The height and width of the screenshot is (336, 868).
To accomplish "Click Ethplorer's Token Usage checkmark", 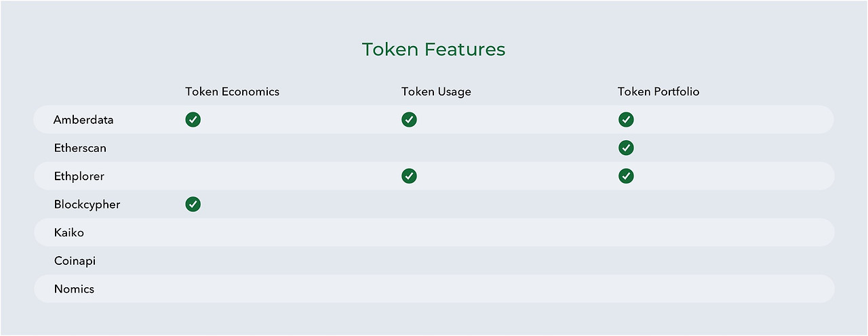I will pyautogui.click(x=409, y=176).
